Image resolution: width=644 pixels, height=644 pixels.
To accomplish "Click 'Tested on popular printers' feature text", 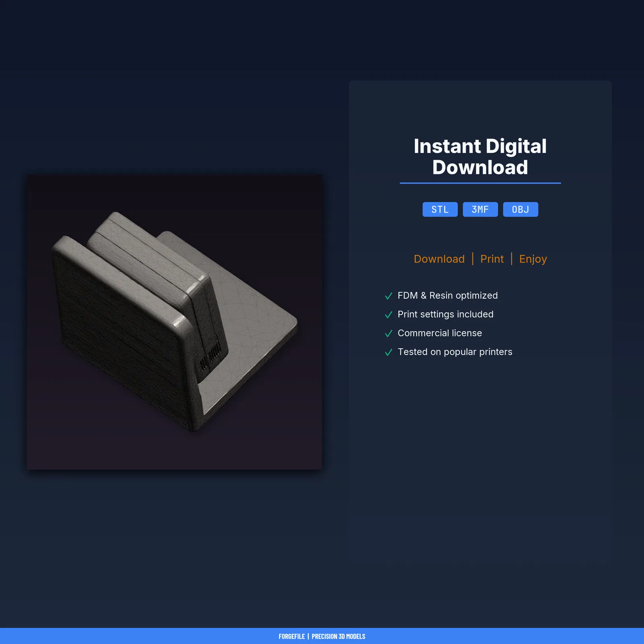I will click(x=455, y=352).
